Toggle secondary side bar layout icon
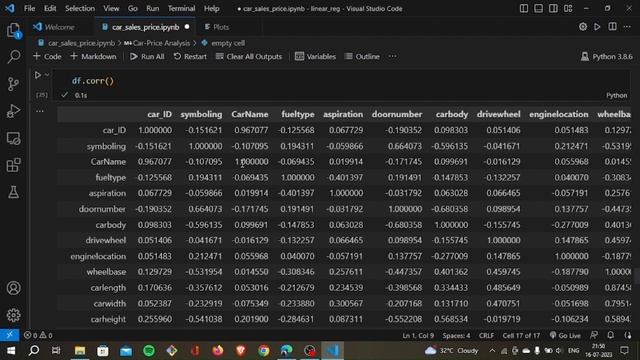This screenshot has width=640, height=360. 553,8
